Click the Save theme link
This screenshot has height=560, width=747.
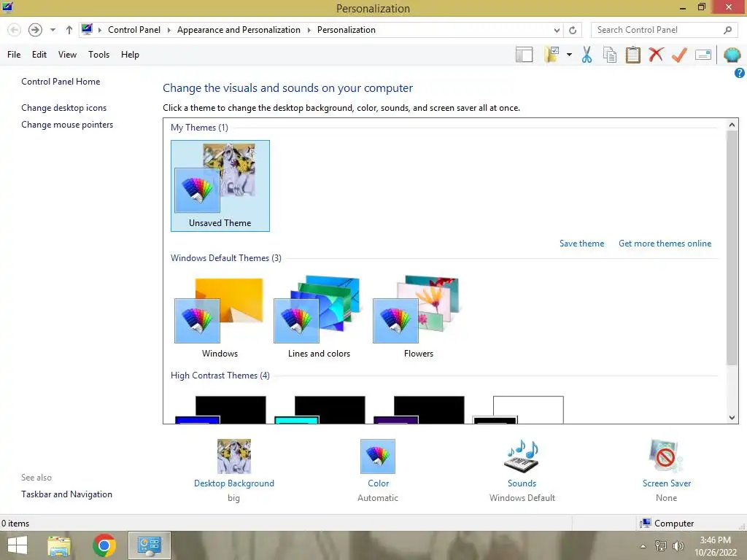pyautogui.click(x=581, y=244)
